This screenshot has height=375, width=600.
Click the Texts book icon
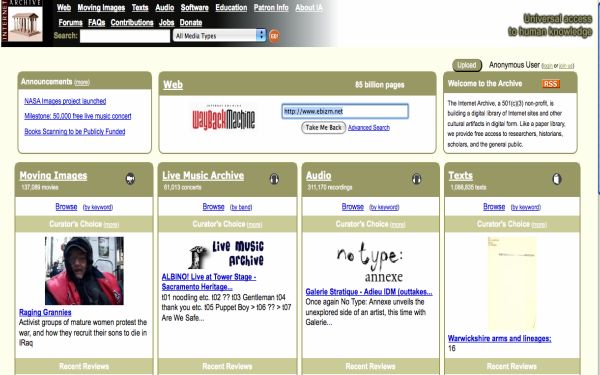[x=557, y=179]
